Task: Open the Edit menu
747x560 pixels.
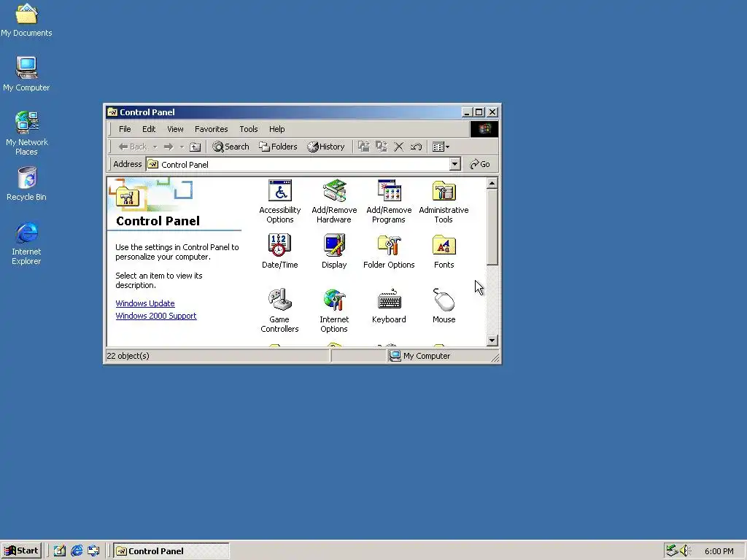Action: (x=149, y=129)
